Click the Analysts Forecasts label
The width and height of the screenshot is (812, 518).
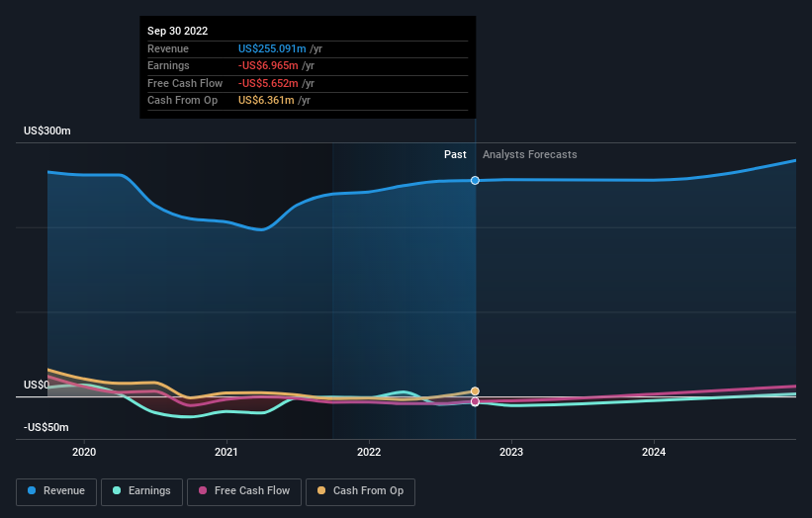pyautogui.click(x=530, y=154)
